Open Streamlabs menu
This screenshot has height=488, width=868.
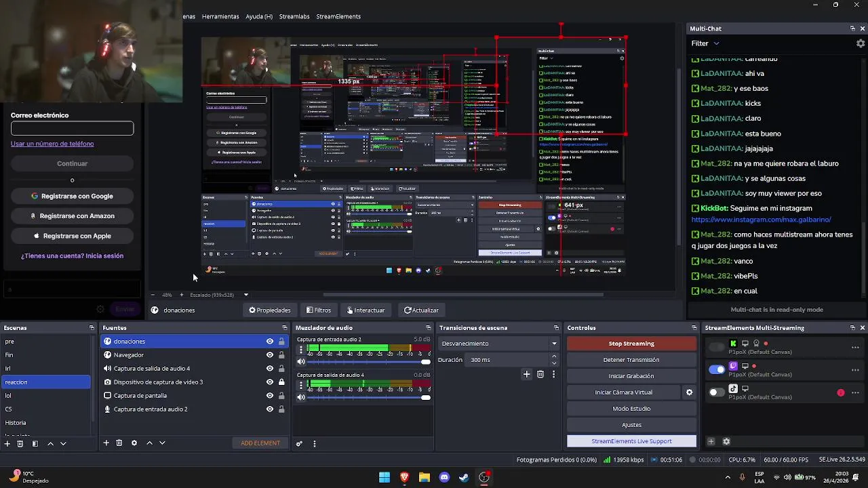click(x=294, y=16)
